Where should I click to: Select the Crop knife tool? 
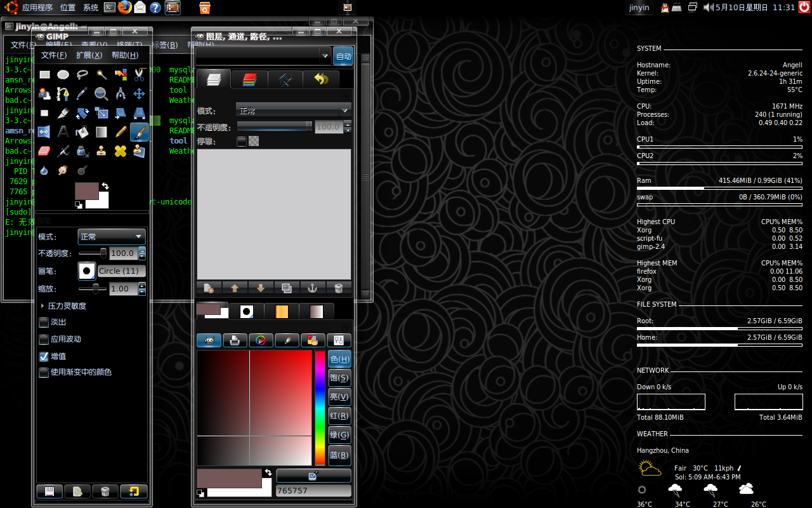point(63,113)
